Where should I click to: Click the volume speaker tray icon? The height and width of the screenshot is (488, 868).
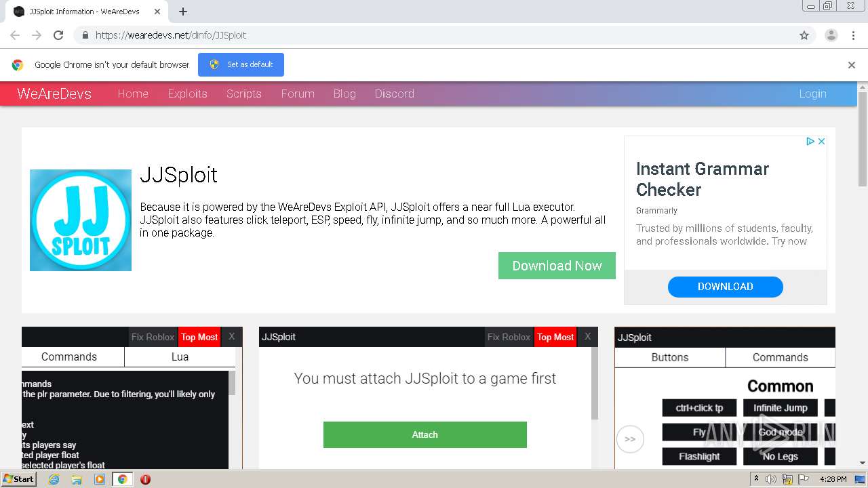(771, 479)
